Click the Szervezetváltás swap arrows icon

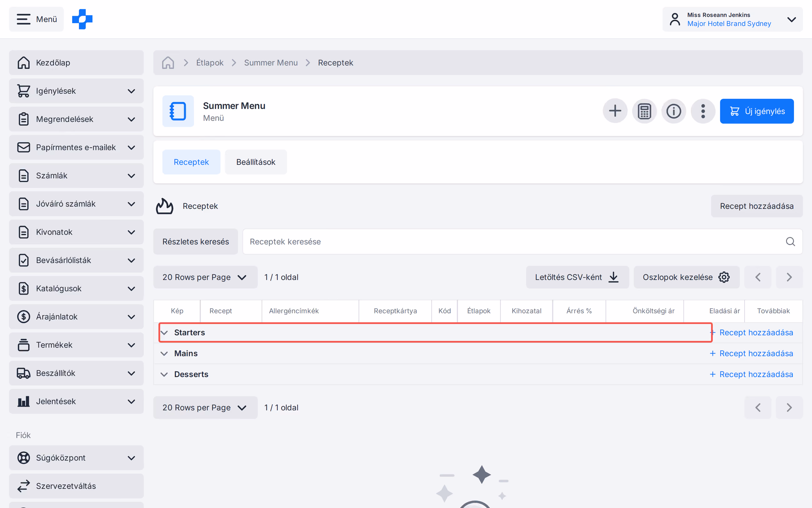(x=23, y=486)
